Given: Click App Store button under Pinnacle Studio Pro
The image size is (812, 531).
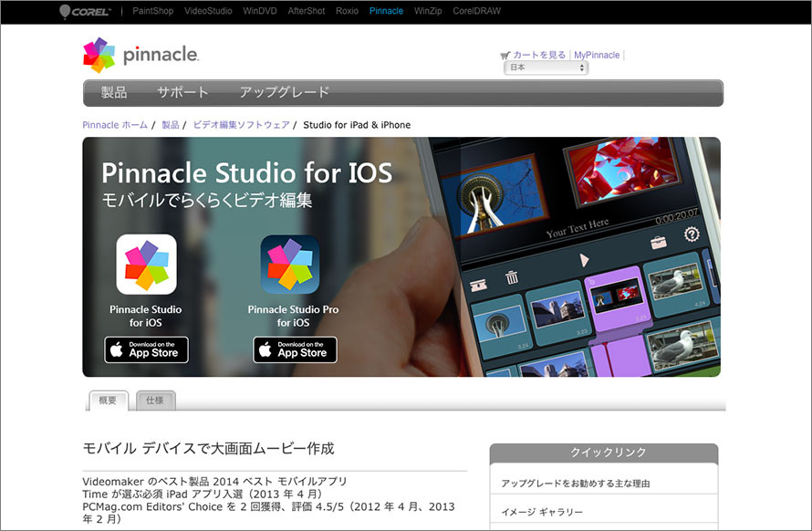Looking at the screenshot, I should coord(296,349).
